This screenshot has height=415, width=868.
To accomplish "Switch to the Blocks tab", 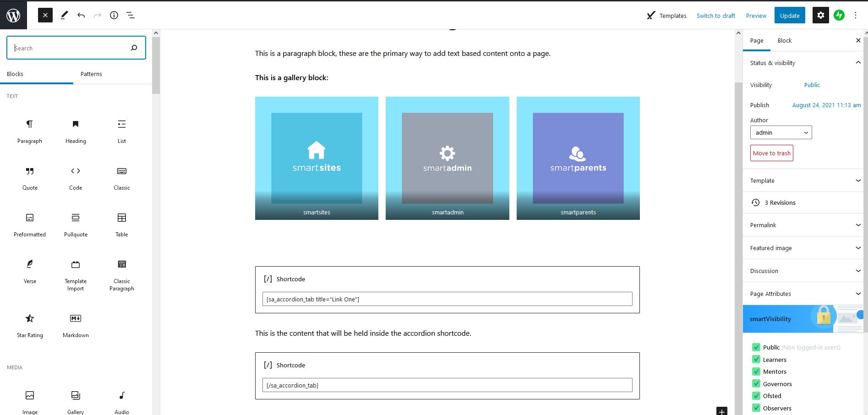I will (37, 74).
